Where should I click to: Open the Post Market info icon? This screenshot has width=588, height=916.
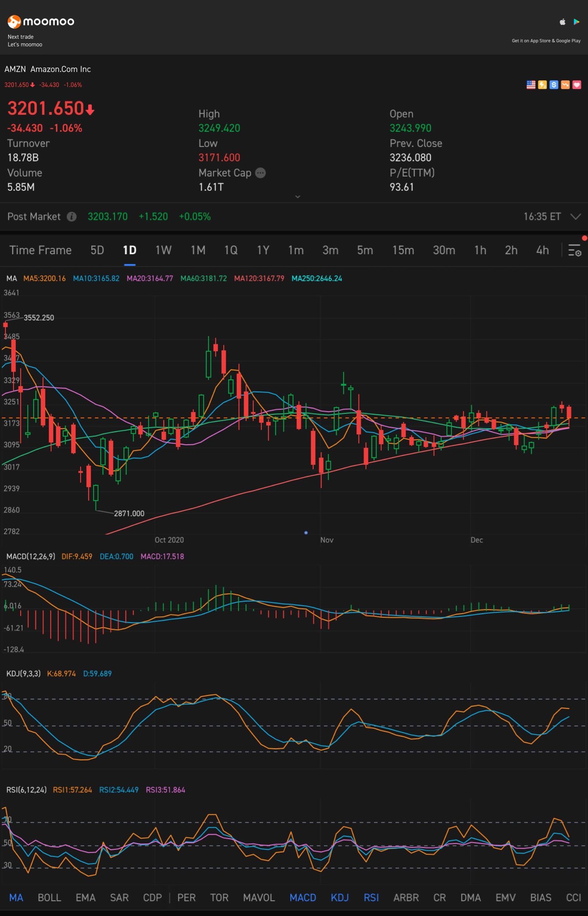[x=72, y=217]
